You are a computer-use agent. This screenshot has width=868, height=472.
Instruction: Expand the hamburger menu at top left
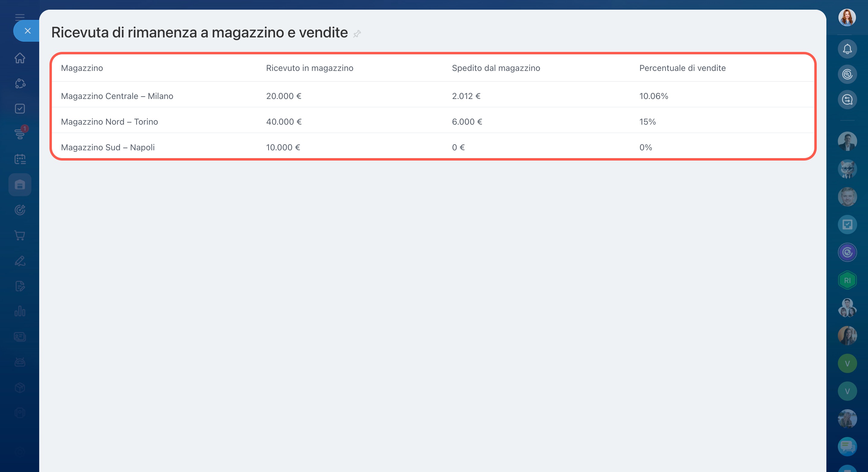pyautogui.click(x=20, y=17)
